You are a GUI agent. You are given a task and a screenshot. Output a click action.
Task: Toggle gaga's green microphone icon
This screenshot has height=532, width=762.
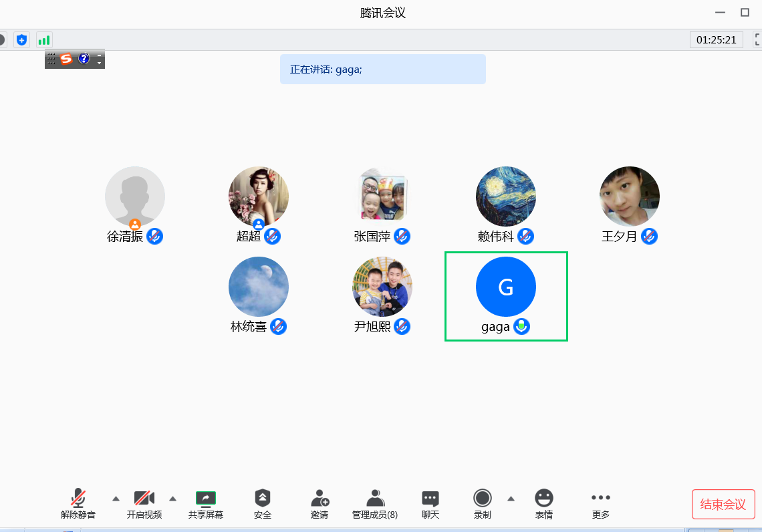[521, 327]
